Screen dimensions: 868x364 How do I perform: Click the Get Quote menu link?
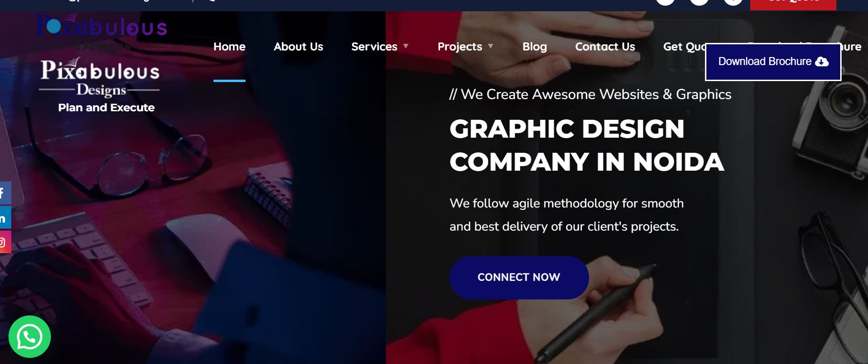pyautogui.click(x=684, y=47)
